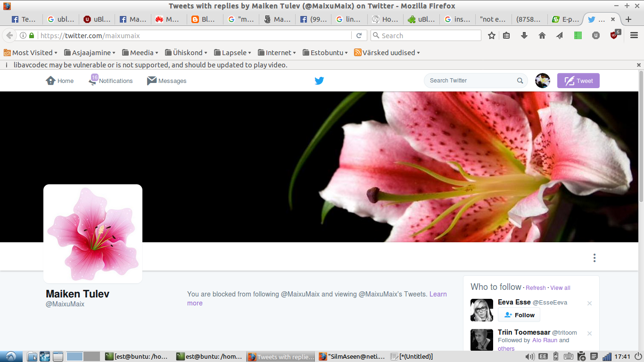The width and height of the screenshot is (644, 362).
Task: Expand the Lapsele bookmarks folder
Action: [232, 53]
